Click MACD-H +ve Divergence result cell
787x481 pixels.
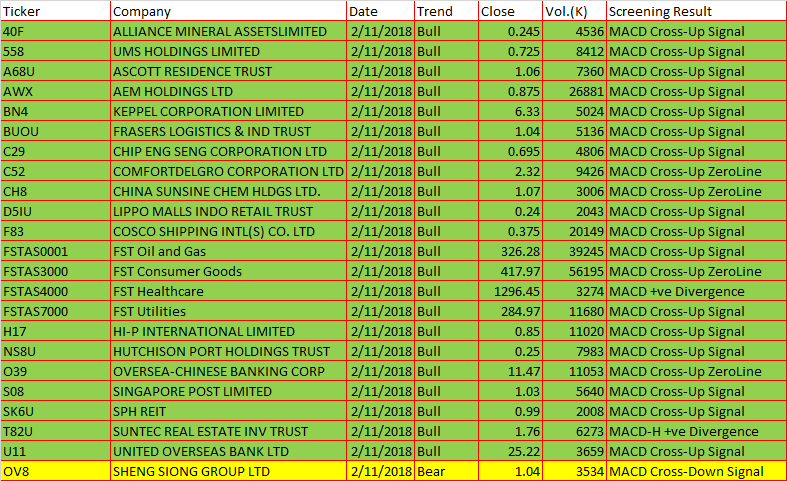(x=697, y=431)
